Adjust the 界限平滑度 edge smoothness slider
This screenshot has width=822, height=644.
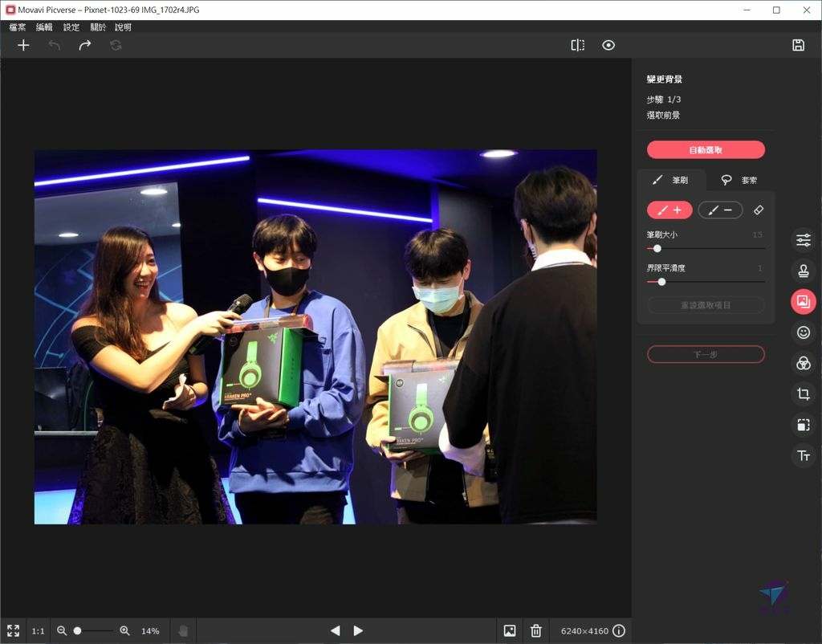coord(706,282)
